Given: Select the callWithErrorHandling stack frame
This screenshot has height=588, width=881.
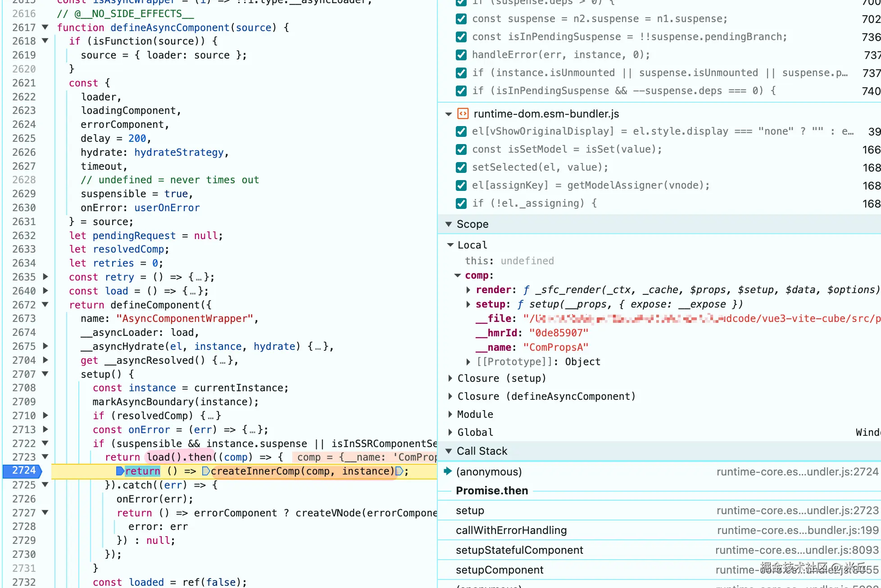Looking at the screenshot, I should point(511,530).
